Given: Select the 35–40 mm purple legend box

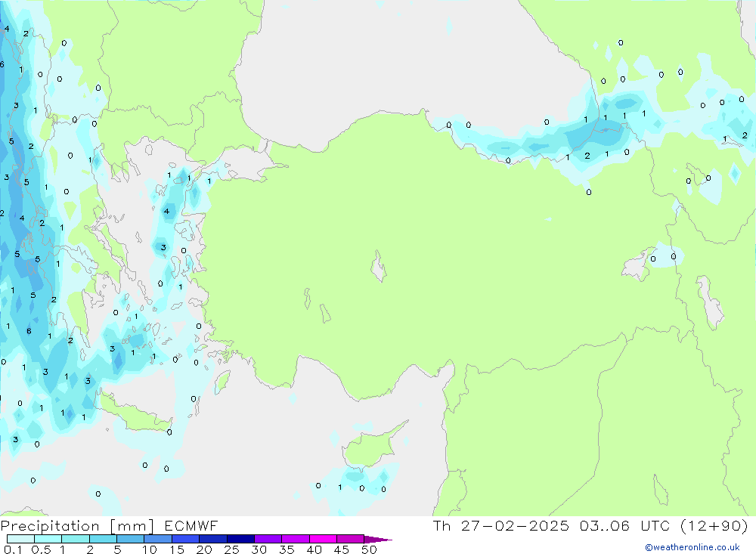Looking at the screenshot, I should tap(296, 539).
